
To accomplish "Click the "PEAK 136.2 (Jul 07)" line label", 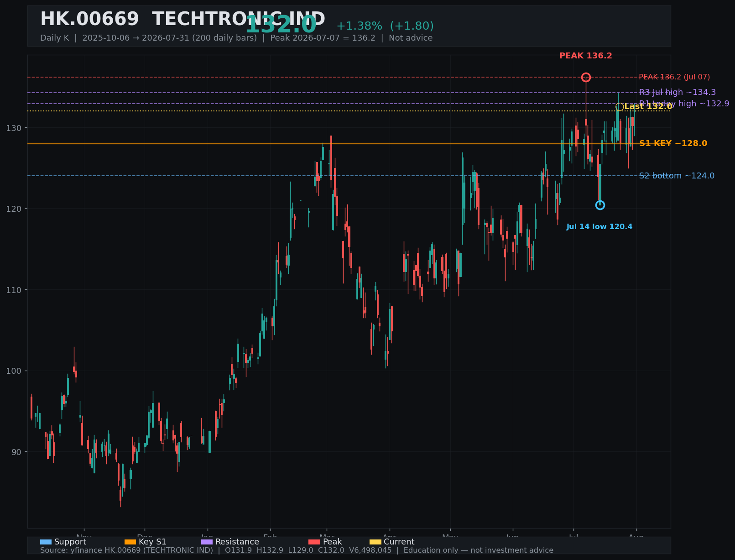I will (x=674, y=77).
